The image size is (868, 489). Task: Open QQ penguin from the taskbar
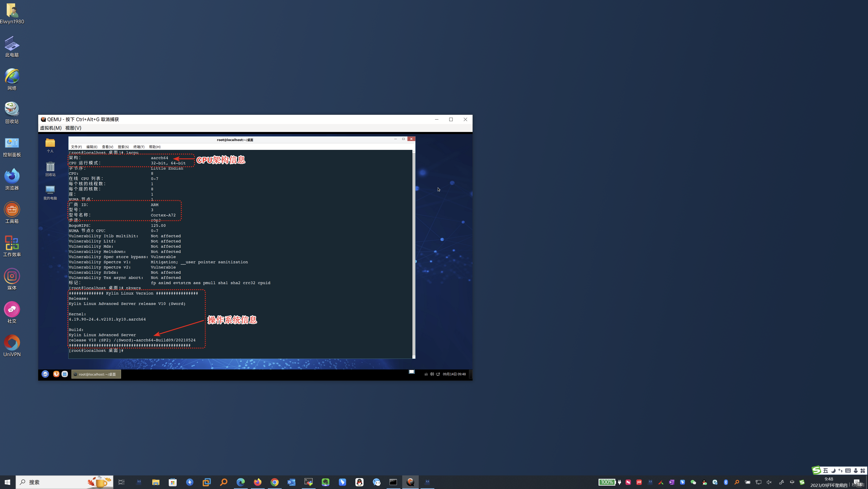pyautogui.click(x=359, y=482)
